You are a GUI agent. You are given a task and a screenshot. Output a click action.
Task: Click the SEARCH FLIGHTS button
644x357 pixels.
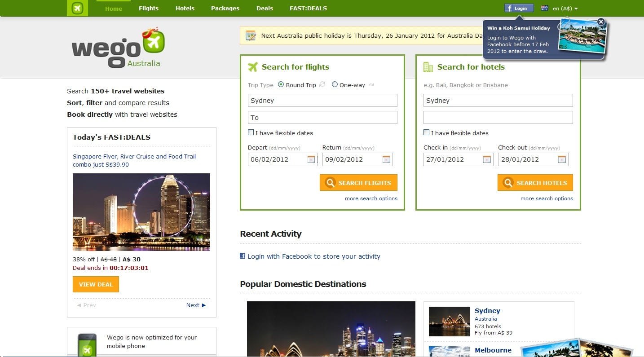tap(358, 183)
